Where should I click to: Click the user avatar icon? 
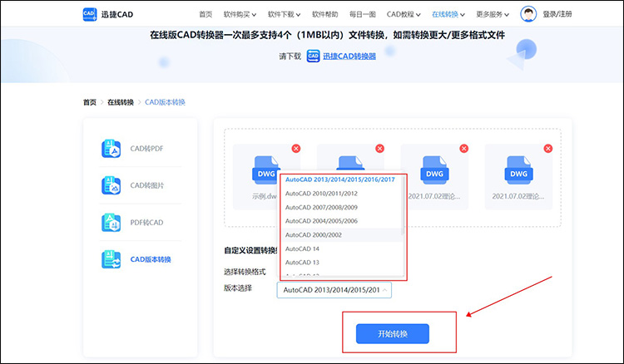pos(528,14)
